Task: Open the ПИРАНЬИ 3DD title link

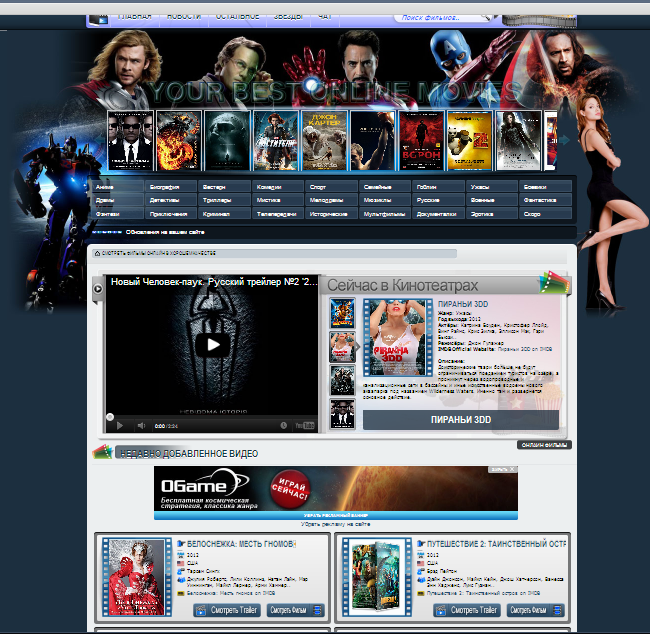Action: pyautogui.click(x=463, y=304)
